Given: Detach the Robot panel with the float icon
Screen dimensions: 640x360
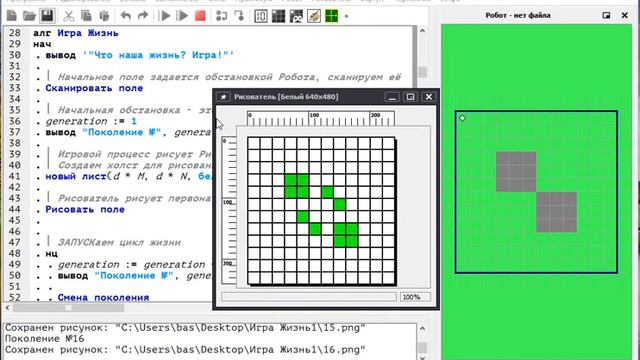Looking at the screenshot, I should [606, 15].
